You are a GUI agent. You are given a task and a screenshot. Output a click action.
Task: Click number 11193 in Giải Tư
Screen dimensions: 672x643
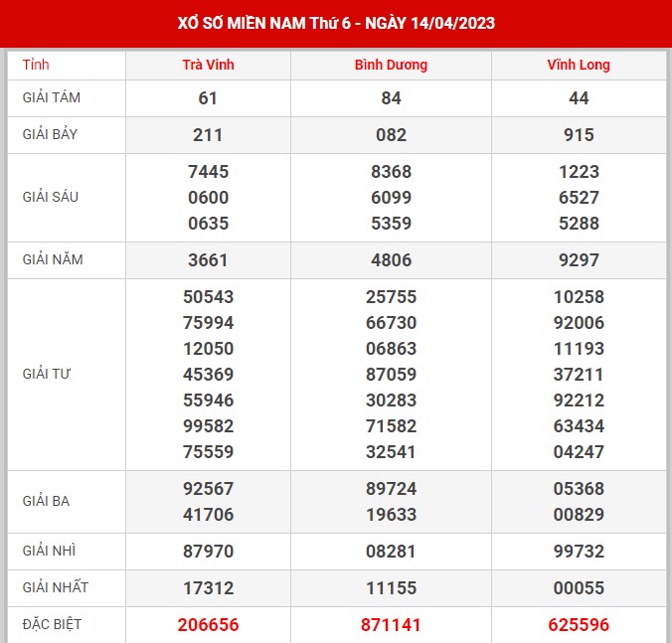579,348
